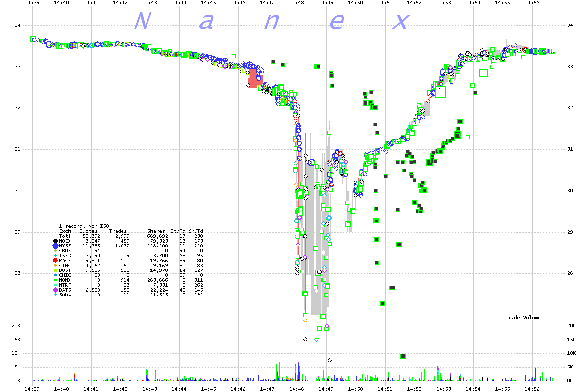
Task: Click the light-blue Sub¢ diamond marker
Action: pos(55,294)
